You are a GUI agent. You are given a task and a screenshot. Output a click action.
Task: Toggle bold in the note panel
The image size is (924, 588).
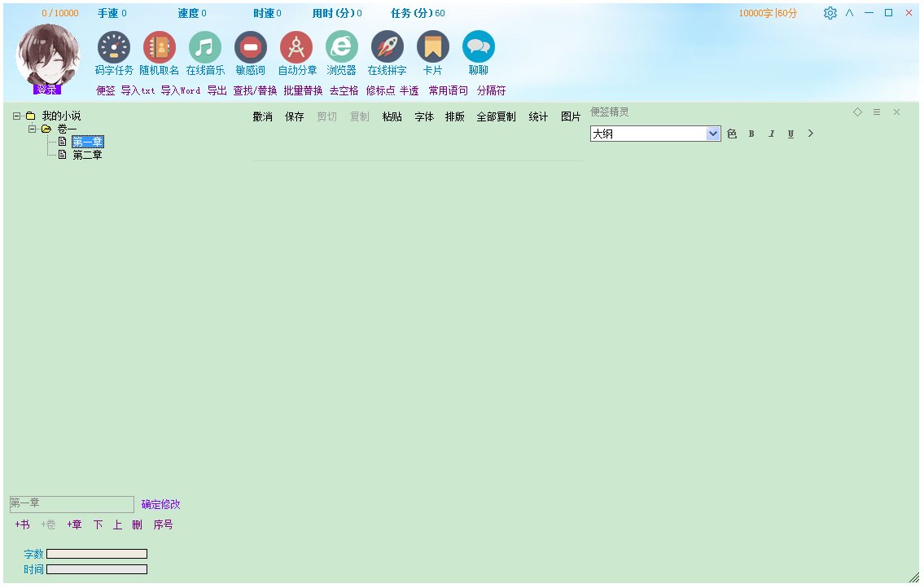751,134
